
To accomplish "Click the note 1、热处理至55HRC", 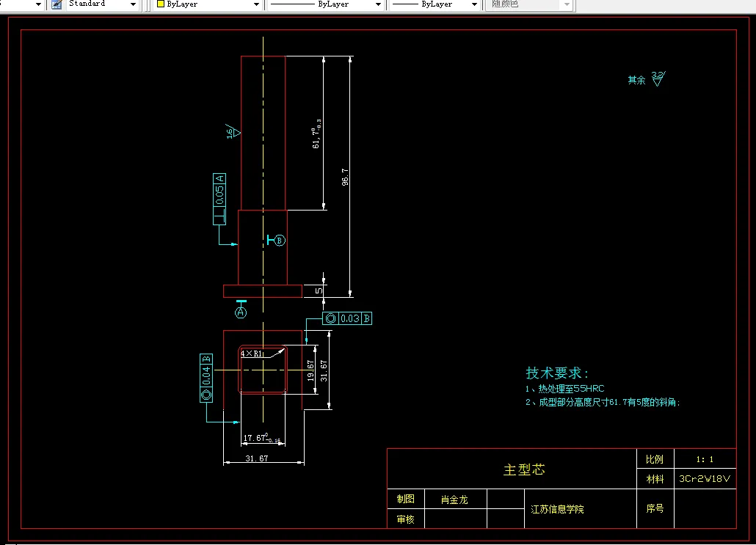I will (564, 388).
